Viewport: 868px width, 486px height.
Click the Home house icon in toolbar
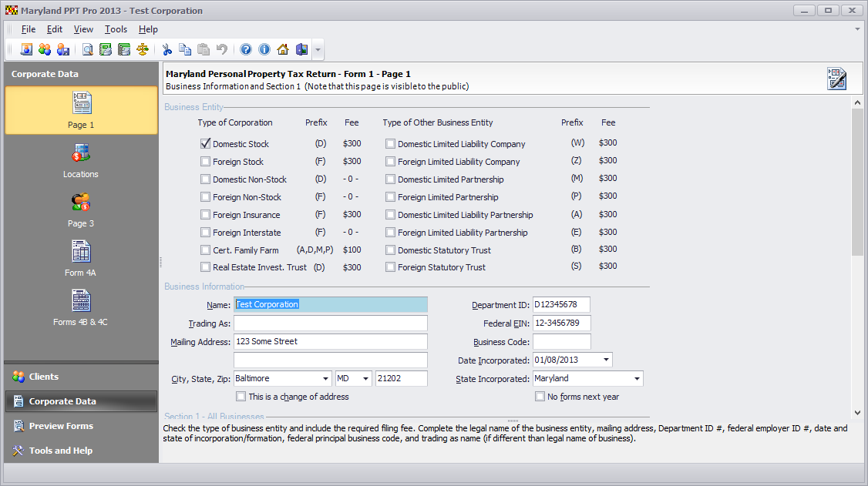pyautogui.click(x=283, y=50)
